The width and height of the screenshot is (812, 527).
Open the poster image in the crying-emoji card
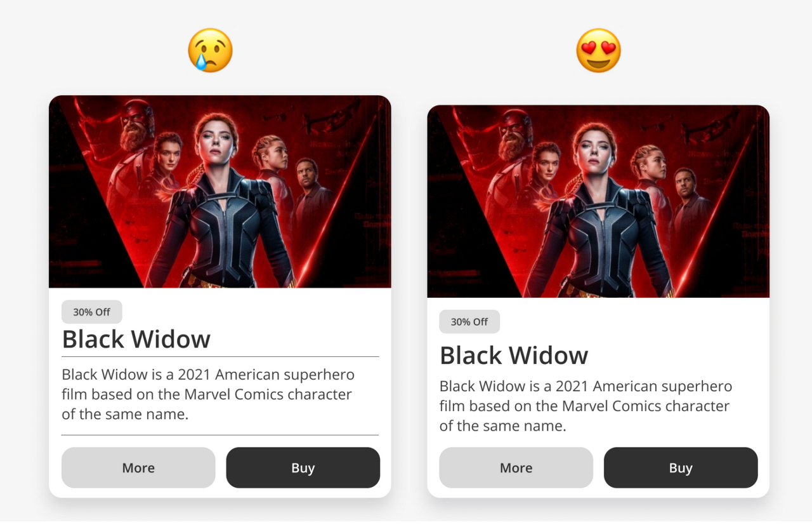point(220,192)
